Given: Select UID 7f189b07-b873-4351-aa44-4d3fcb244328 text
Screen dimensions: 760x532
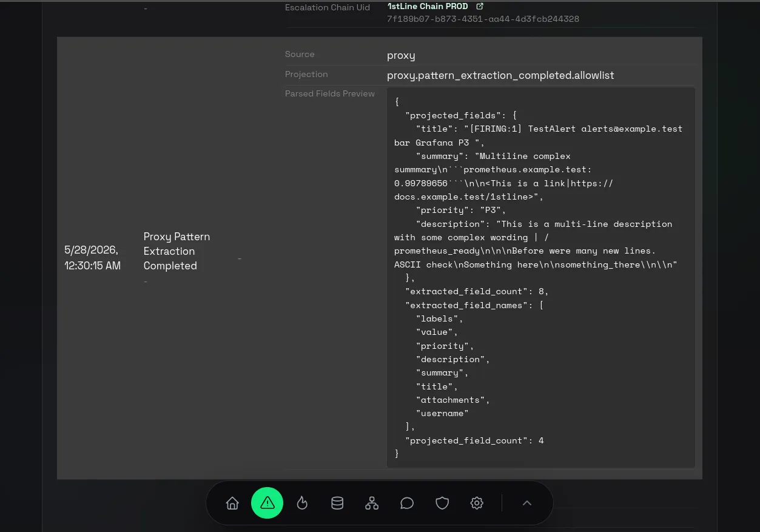Looking at the screenshot, I should click(x=483, y=19).
